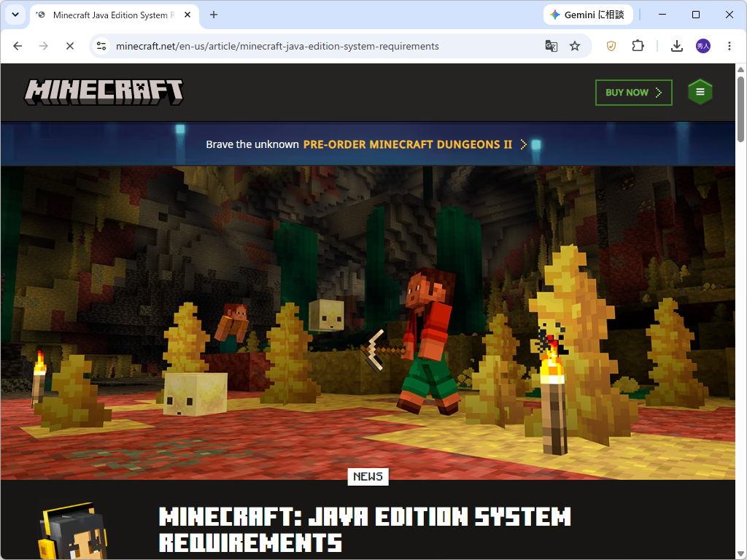View site information icon in address bar
747x560 pixels.
[101, 46]
